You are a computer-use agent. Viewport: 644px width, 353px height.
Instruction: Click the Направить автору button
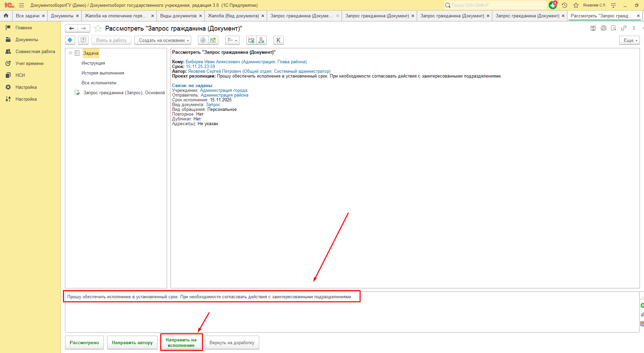(132, 342)
